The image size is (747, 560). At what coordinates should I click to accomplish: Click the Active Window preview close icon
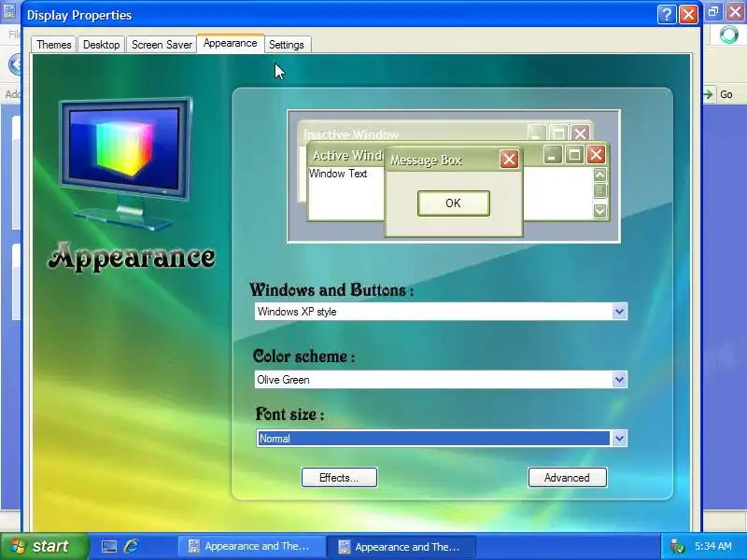coord(596,154)
